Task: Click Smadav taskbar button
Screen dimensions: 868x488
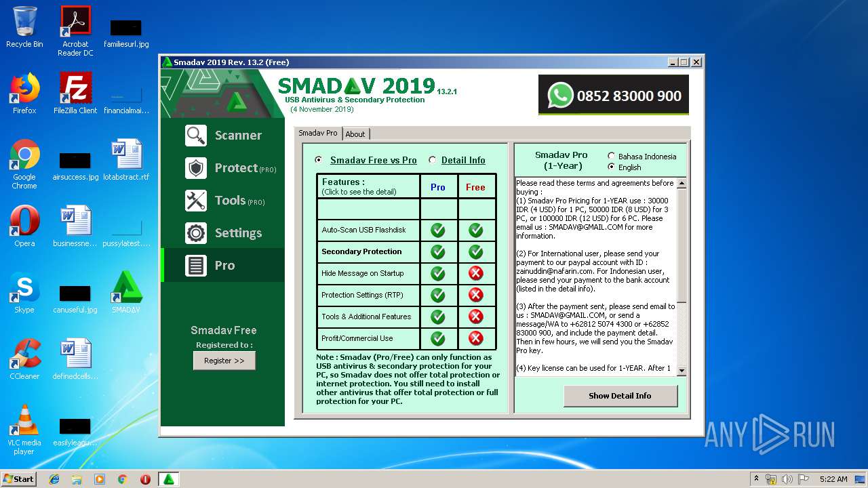Action: pyautogui.click(x=168, y=479)
